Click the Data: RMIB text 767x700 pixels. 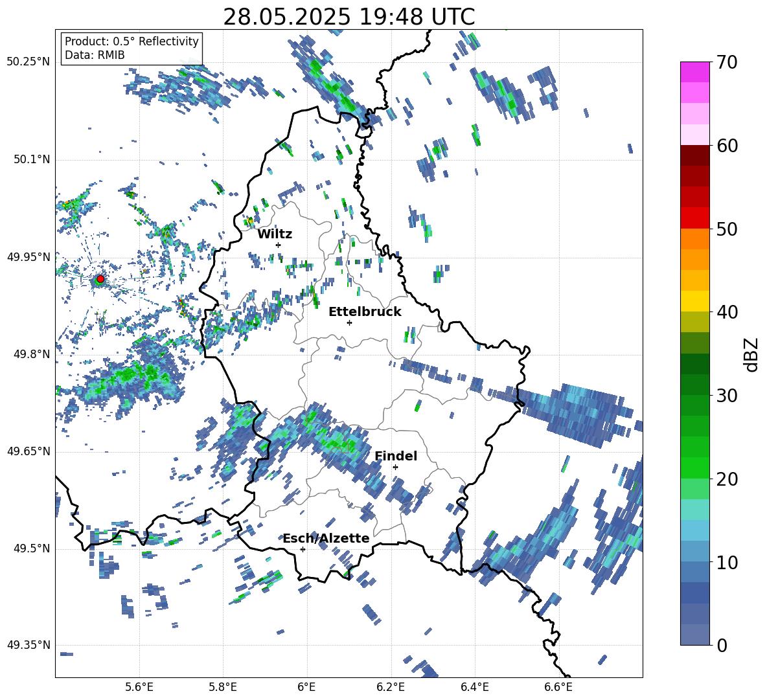95,55
